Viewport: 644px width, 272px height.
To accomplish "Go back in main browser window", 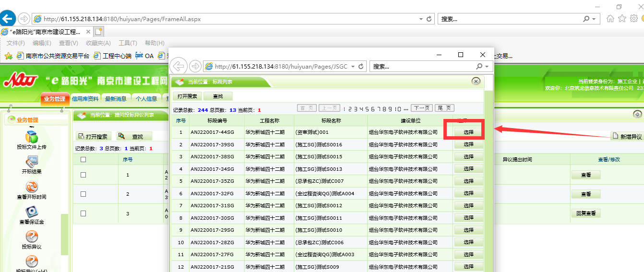I will 8,19.
